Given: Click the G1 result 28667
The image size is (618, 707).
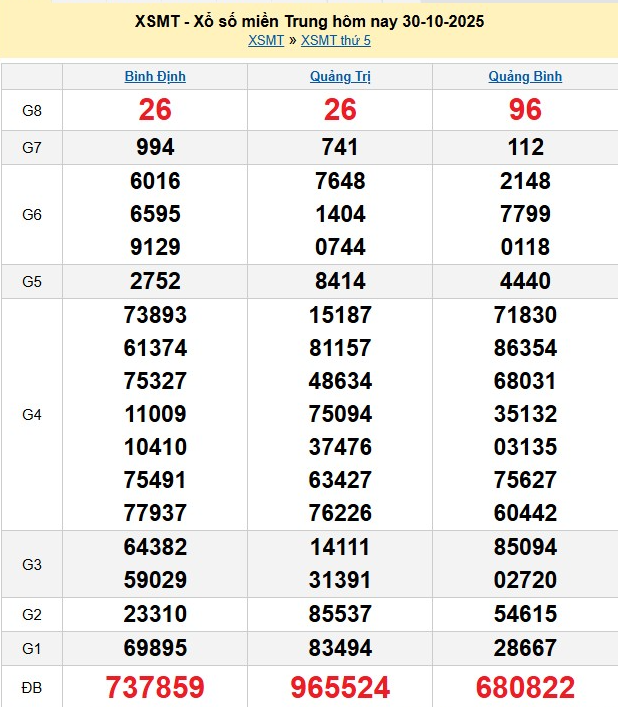Looking at the screenshot, I should tap(525, 649).
